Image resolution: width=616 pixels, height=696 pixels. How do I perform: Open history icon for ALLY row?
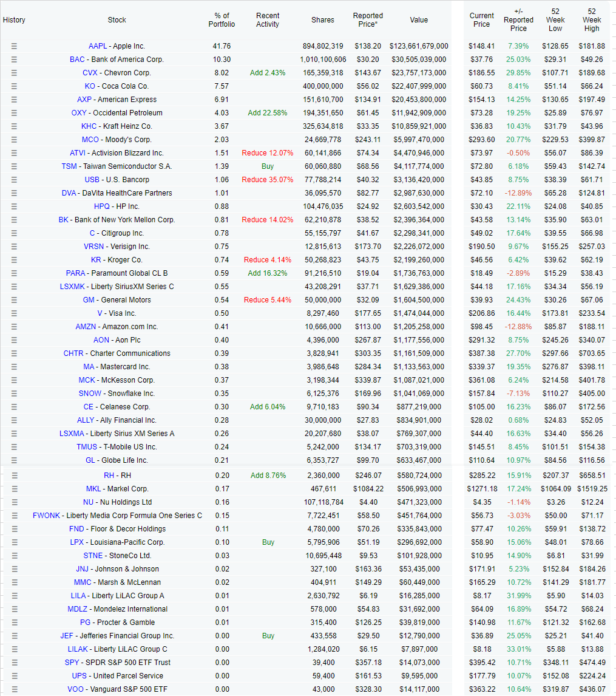14,420
